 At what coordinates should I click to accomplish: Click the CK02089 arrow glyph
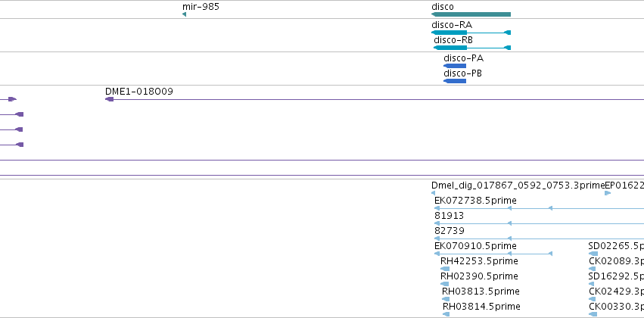pos(593,269)
